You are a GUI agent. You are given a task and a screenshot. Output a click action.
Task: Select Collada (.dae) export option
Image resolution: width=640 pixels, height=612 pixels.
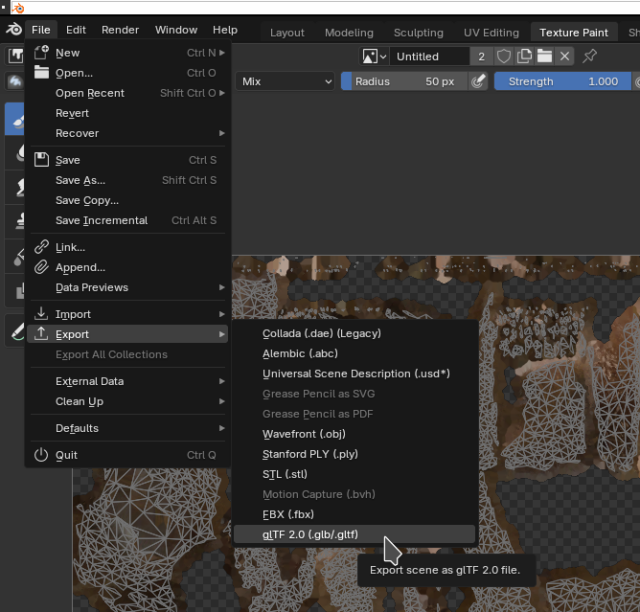[x=354, y=333]
